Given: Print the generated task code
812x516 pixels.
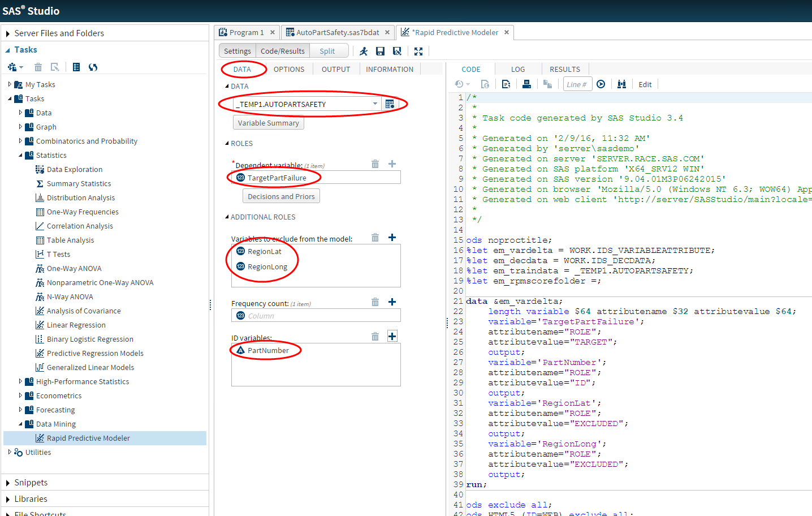Looking at the screenshot, I should (x=525, y=83).
